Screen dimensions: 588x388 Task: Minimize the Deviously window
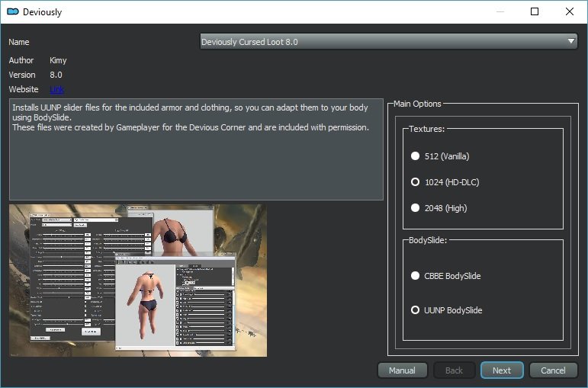(x=500, y=11)
